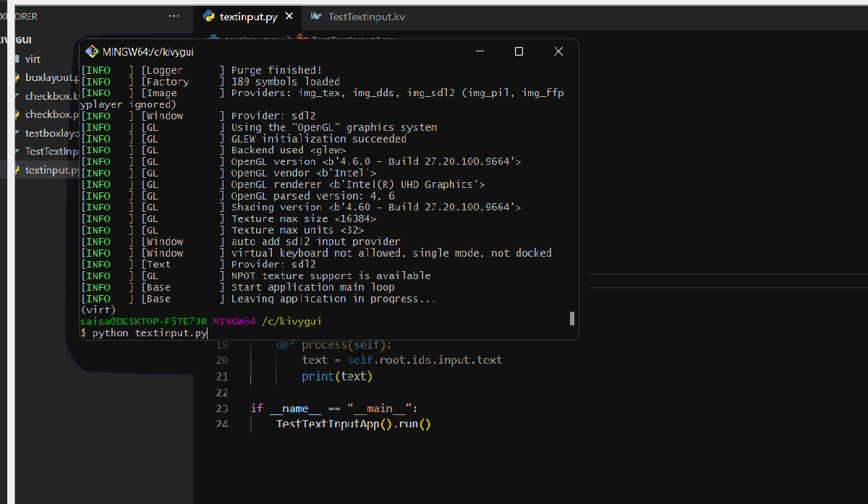
Task: Click '/c/kivygui' path in prompt
Action: tap(292, 321)
